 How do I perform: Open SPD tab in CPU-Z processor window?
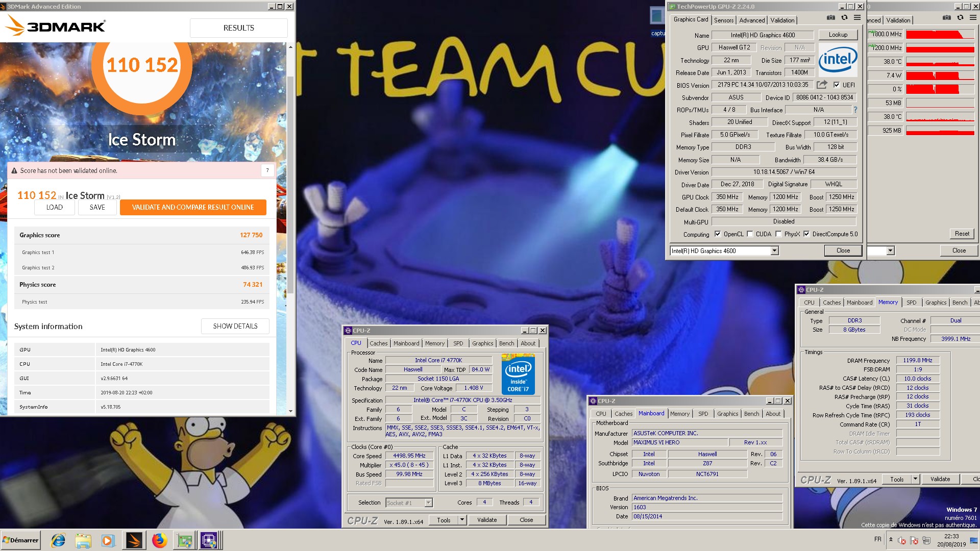click(458, 343)
